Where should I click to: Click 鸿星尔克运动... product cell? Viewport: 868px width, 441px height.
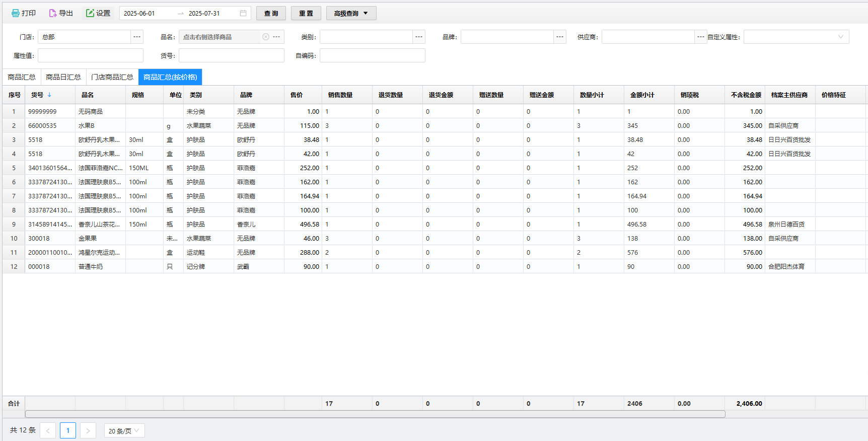click(x=99, y=252)
